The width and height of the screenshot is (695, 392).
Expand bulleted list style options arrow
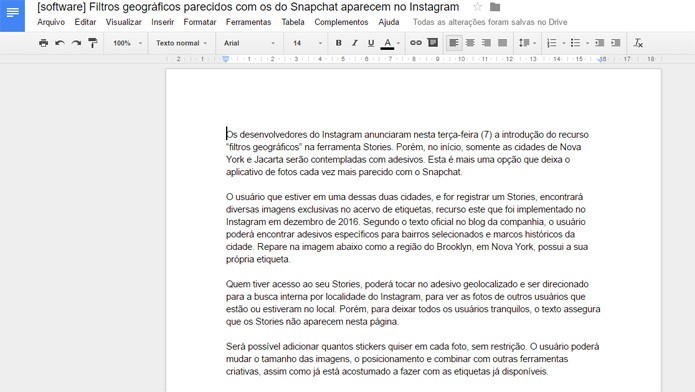587,43
